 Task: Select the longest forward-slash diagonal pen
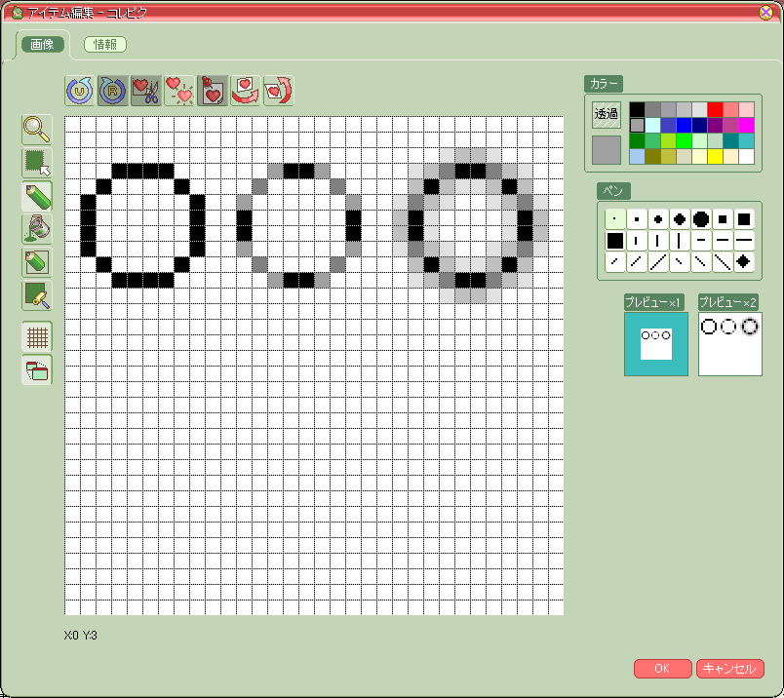click(657, 262)
